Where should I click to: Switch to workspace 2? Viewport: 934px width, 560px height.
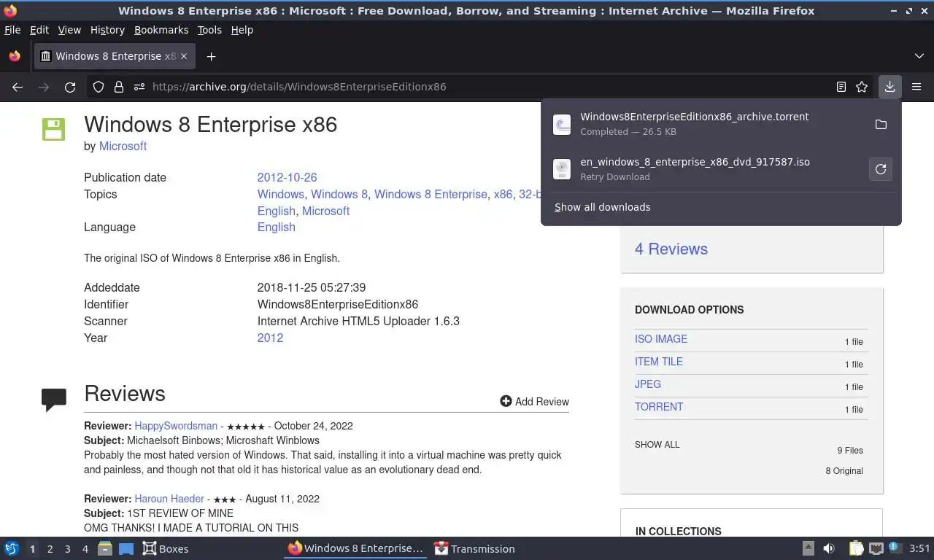pos(50,549)
